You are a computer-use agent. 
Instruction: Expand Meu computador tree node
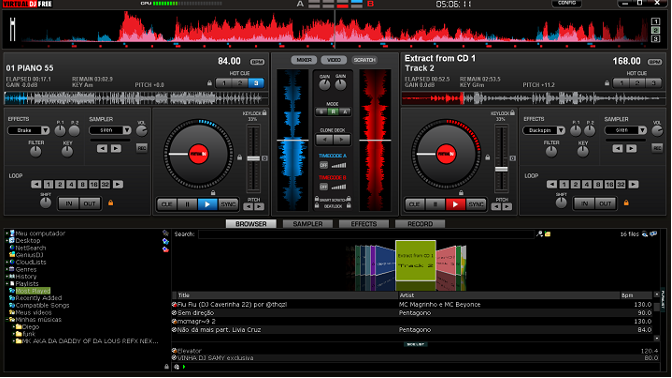pyautogui.click(x=7, y=234)
